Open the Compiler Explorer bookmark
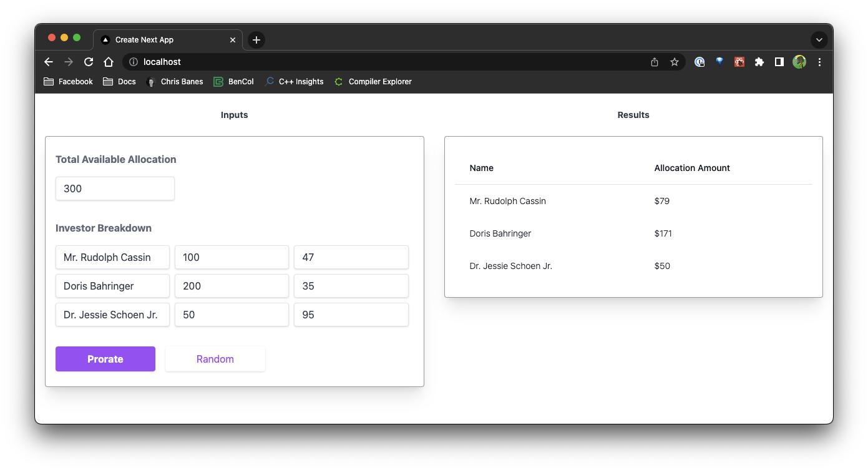The image size is (868, 470). click(x=373, y=82)
